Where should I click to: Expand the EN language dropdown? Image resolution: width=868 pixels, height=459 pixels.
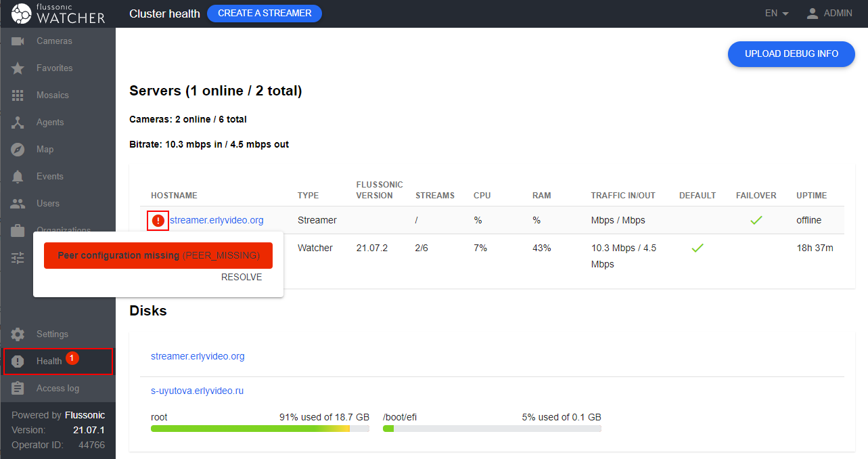[x=776, y=14]
